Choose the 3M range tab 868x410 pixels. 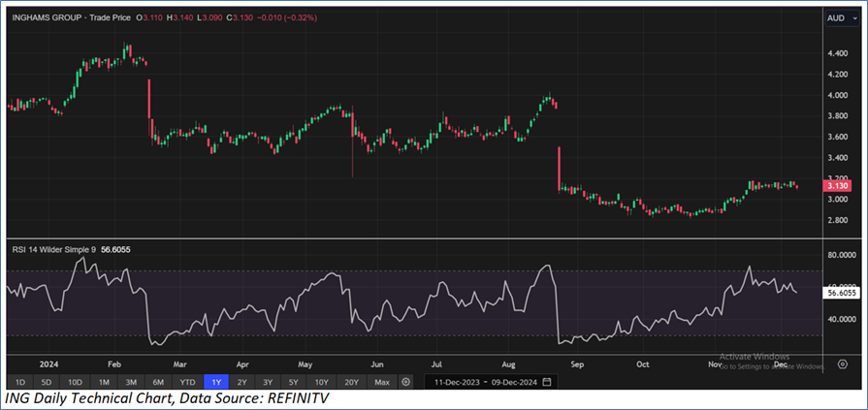coord(130,382)
